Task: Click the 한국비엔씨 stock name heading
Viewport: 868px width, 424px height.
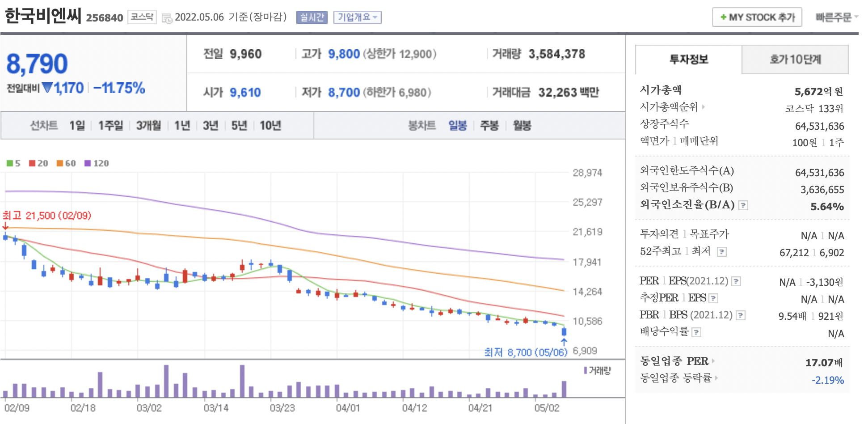Action: coord(43,16)
